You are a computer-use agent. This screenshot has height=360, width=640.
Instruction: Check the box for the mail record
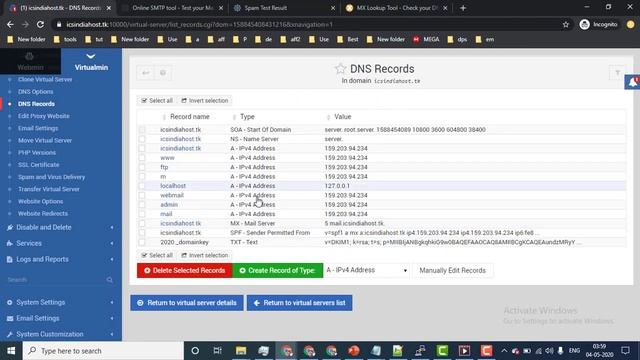[142, 214]
